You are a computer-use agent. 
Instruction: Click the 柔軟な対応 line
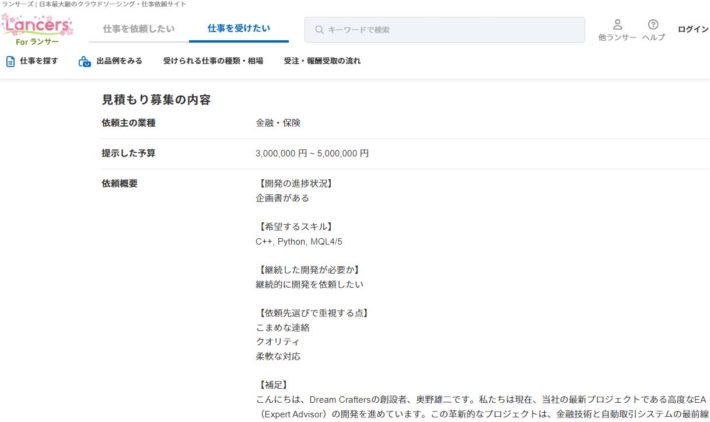click(x=278, y=356)
